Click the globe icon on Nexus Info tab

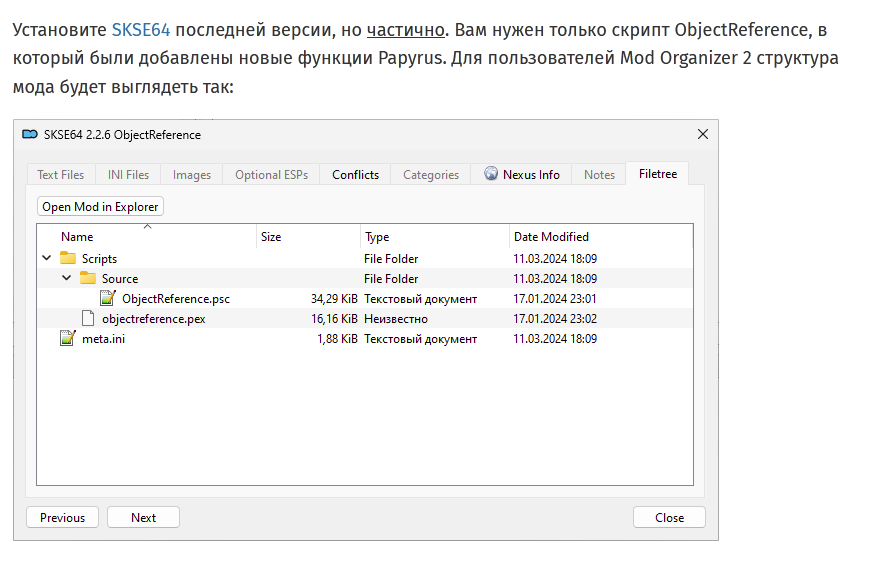(491, 174)
